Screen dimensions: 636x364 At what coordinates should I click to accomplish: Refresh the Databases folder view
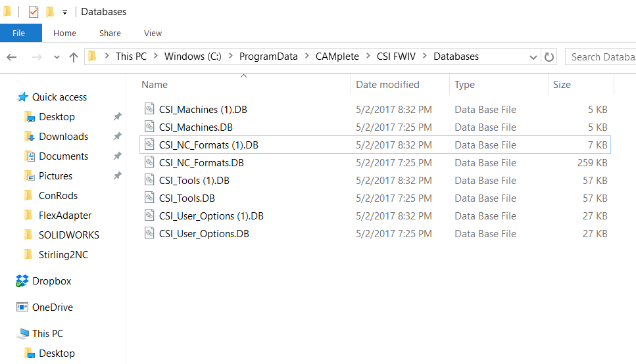[x=549, y=57]
